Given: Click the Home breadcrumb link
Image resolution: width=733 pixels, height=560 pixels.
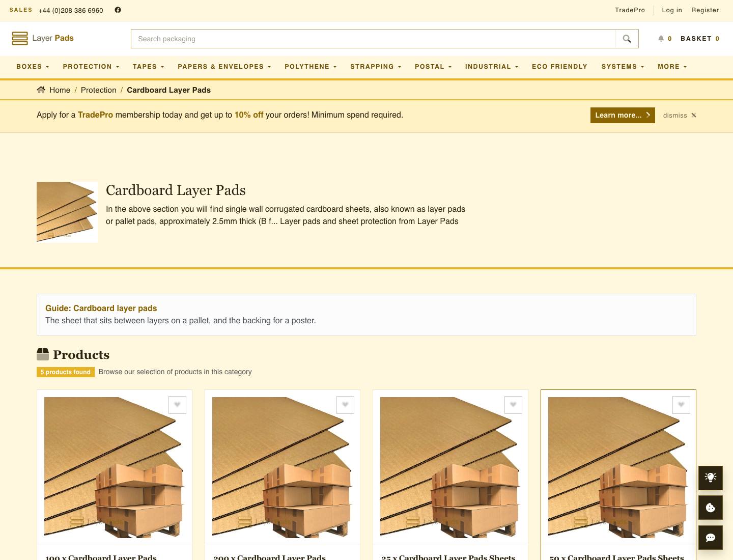Looking at the screenshot, I should click(60, 90).
